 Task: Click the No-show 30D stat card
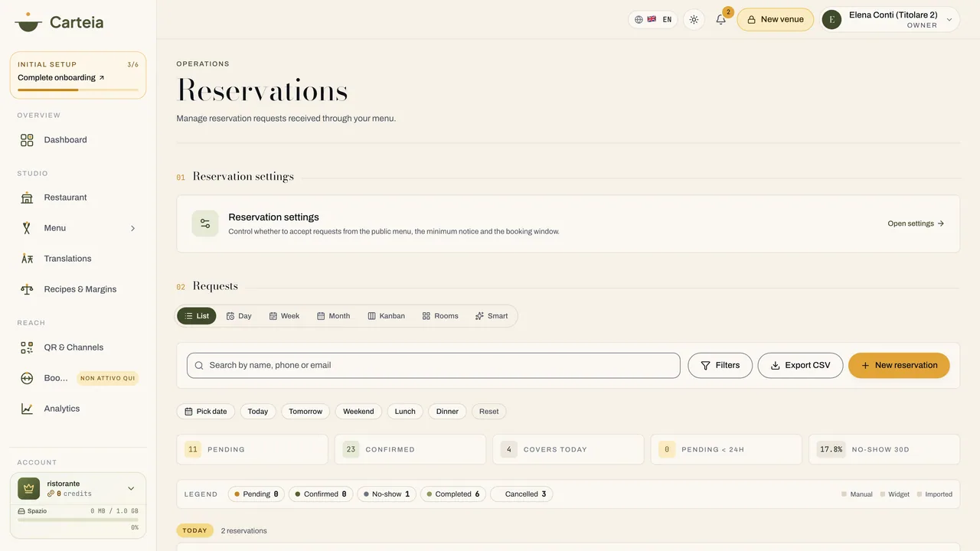(884, 449)
